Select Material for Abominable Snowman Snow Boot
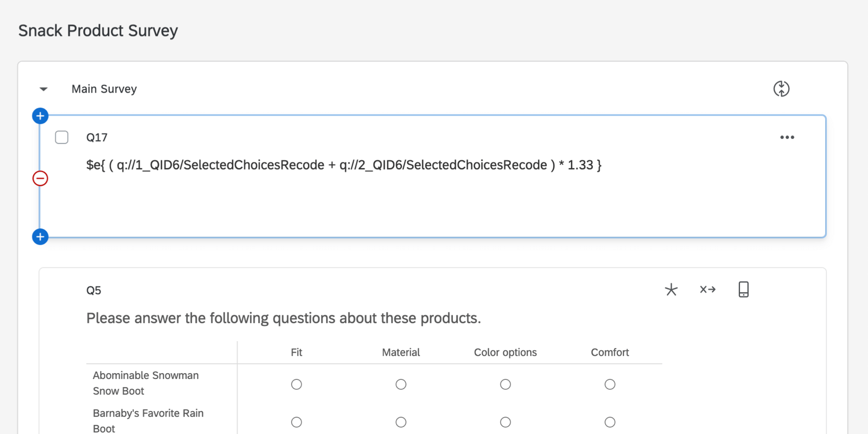Viewport: 868px width, 434px height. coord(401,384)
